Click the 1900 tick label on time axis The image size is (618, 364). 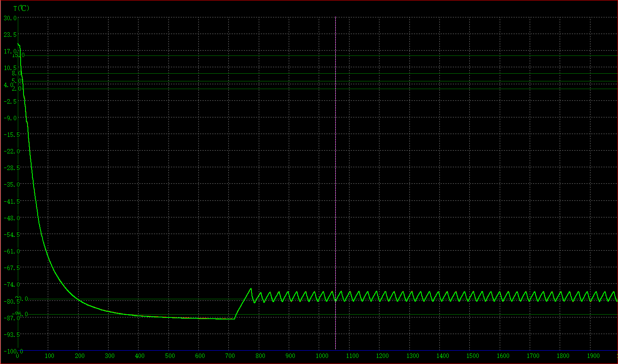click(593, 356)
